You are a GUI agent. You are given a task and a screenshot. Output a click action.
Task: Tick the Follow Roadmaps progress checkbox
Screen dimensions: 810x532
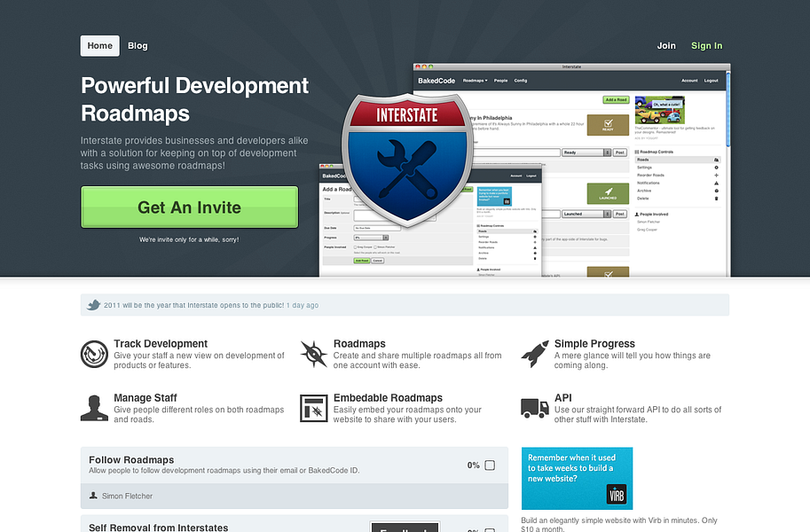(x=490, y=465)
